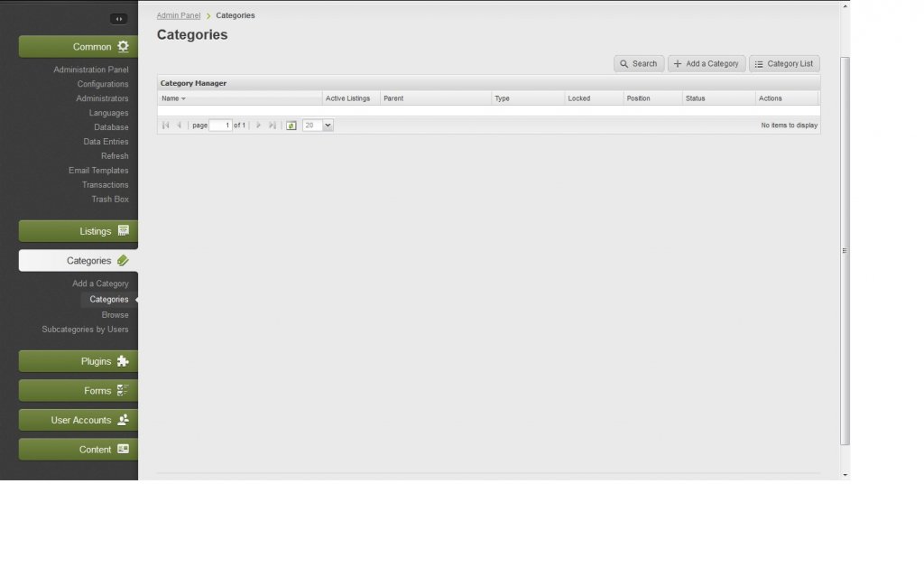
Task: Select Categories submenu item
Action: click(x=109, y=300)
